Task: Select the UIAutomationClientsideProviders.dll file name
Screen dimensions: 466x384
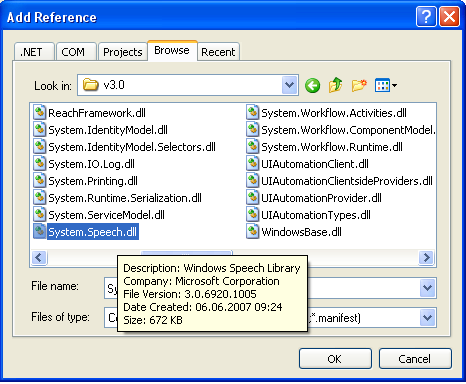Action: point(347,181)
